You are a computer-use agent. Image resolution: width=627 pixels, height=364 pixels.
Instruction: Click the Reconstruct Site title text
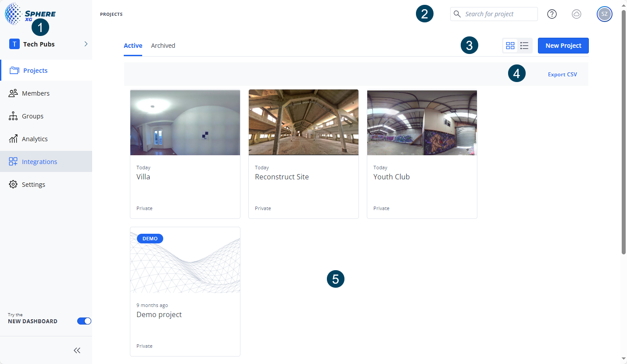tap(282, 177)
